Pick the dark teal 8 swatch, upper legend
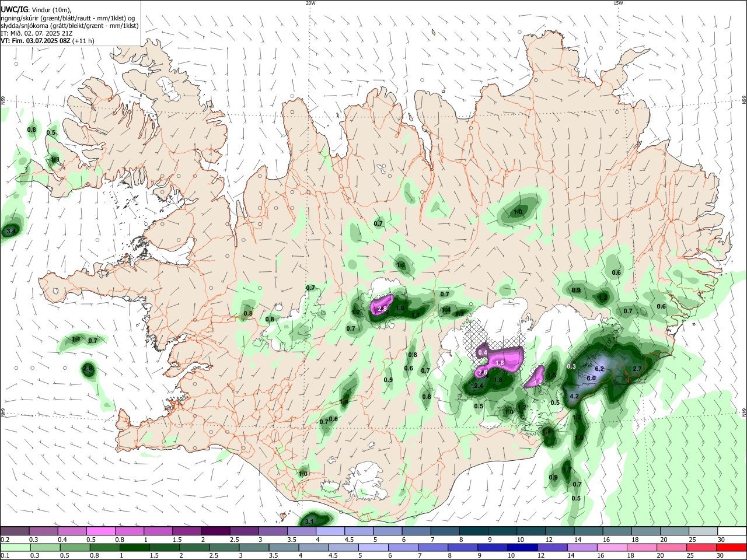Image resolution: width=747 pixels, height=560 pixels. point(473,531)
